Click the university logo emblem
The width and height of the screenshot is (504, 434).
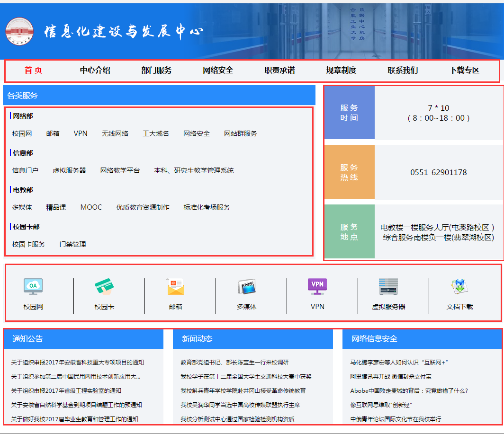click(x=19, y=31)
